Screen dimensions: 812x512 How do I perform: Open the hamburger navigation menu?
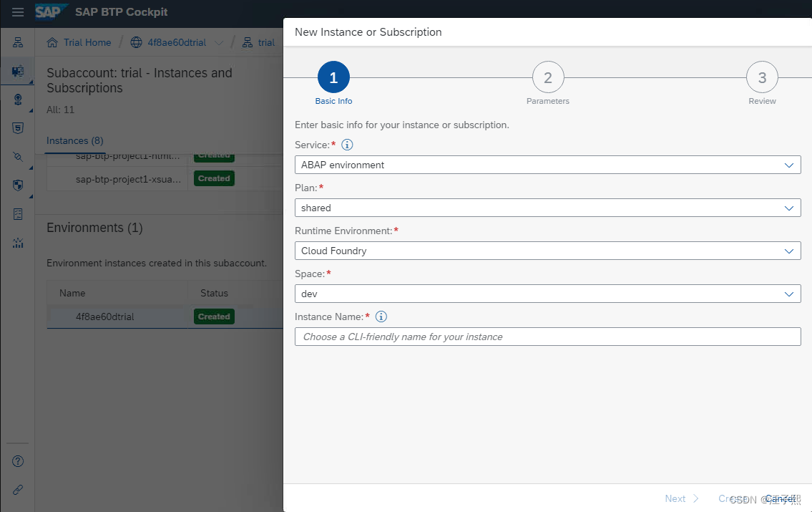click(x=18, y=12)
